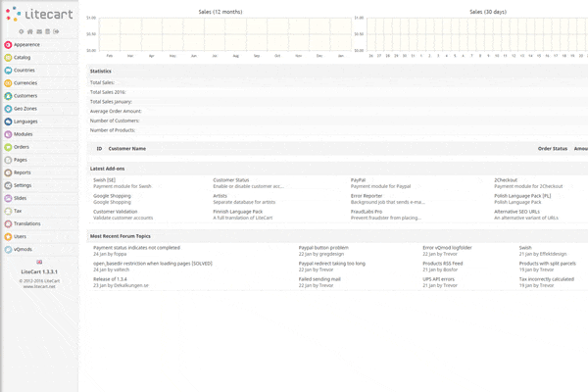The height and width of the screenshot is (392, 588).
Task: Open the Customers sidebar icon
Action: coord(8,96)
